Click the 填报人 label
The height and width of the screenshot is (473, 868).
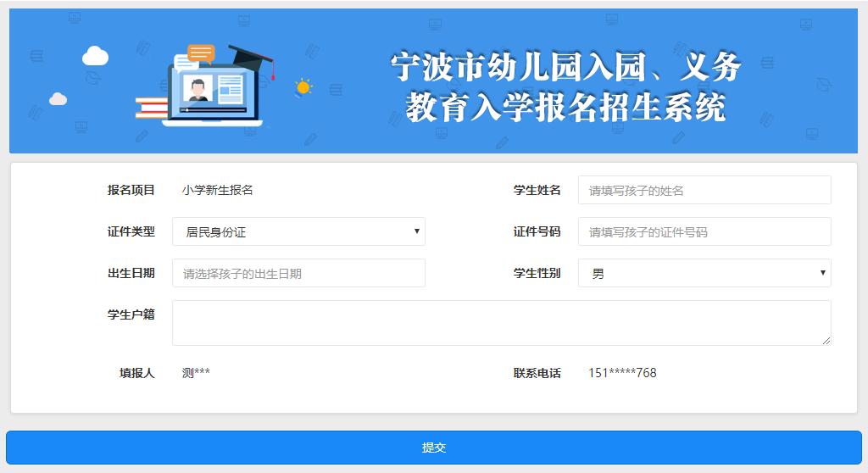137,373
